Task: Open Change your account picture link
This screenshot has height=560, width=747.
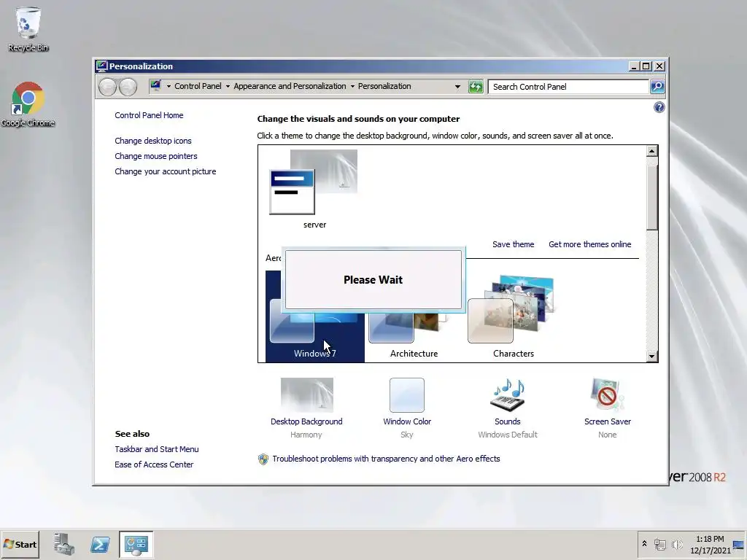Action: (166, 171)
